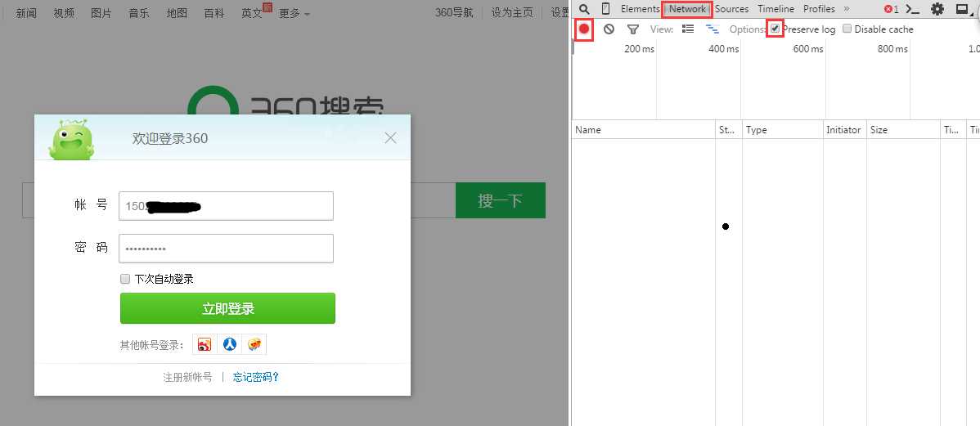
Task: Open the 百科 encyclopedia link
Action: [214, 13]
